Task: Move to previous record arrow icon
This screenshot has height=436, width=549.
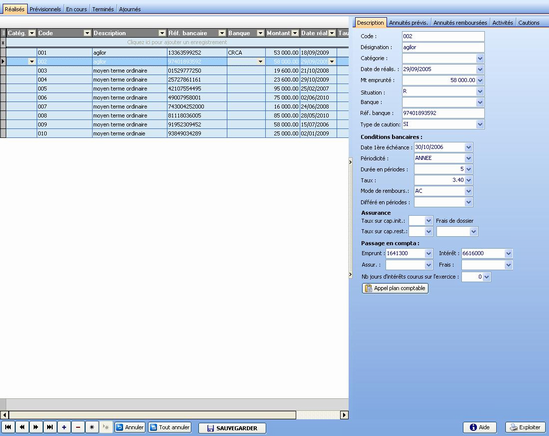Action: [x=22, y=427]
